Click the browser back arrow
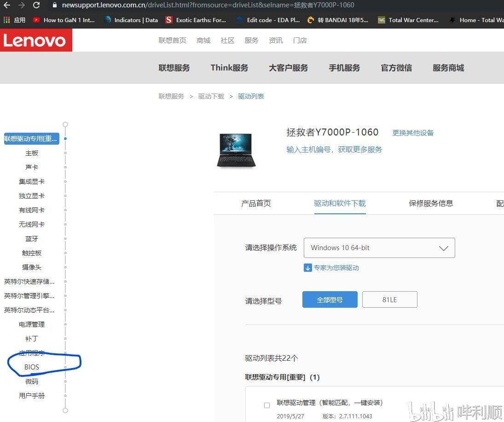The width and height of the screenshot is (504, 422). point(6,5)
